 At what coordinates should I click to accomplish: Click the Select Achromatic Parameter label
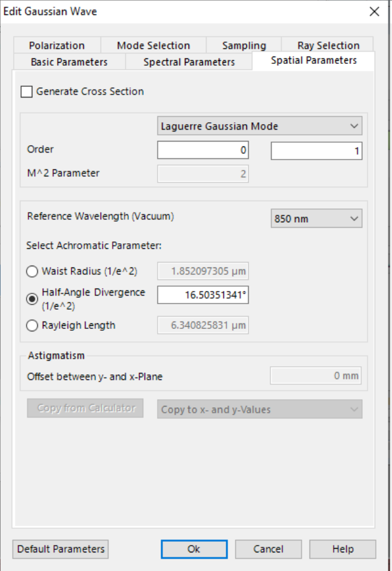click(94, 245)
